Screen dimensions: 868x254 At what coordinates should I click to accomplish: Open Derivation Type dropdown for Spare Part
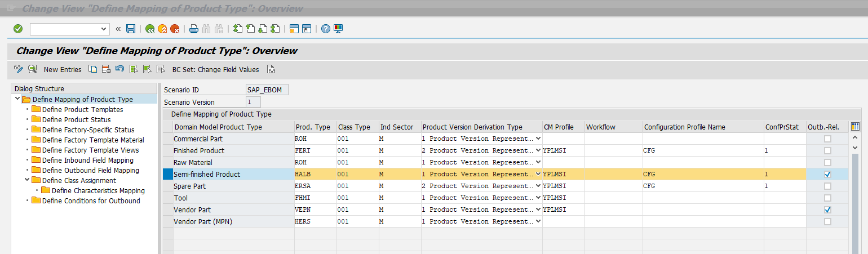[538, 186]
